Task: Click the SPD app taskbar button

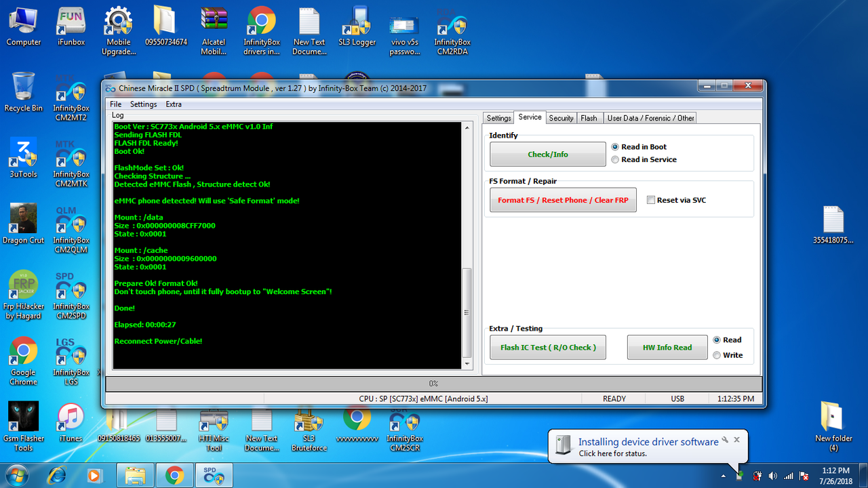Action: pos(214,476)
